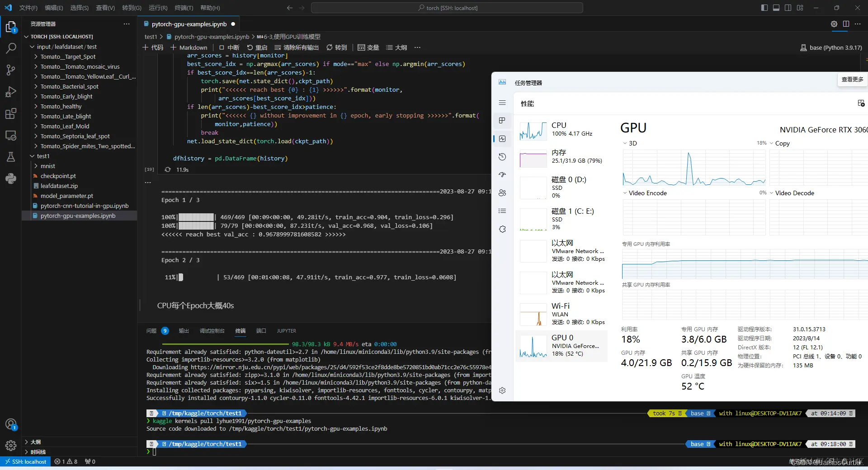The height and width of the screenshot is (470, 868).
Task: Expand the mnist folder
Action: click(47, 166)
